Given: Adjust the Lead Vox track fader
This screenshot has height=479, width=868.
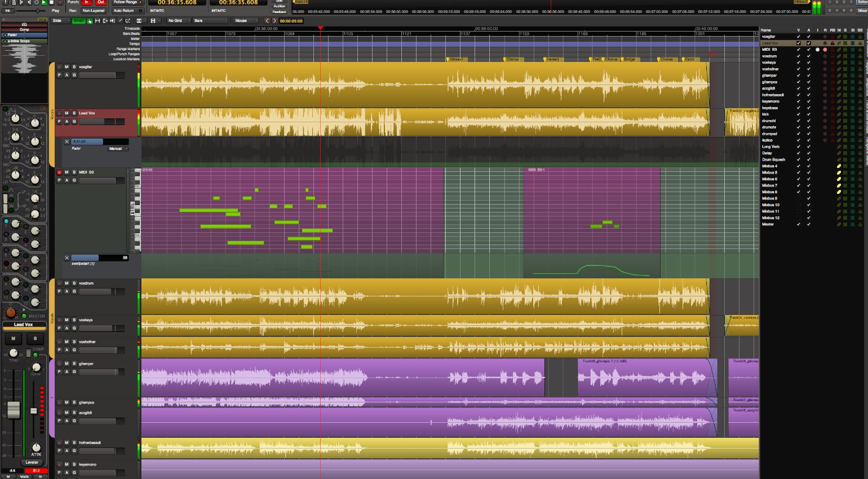Looking at the screenshot, I should click(x=101, y=122).
